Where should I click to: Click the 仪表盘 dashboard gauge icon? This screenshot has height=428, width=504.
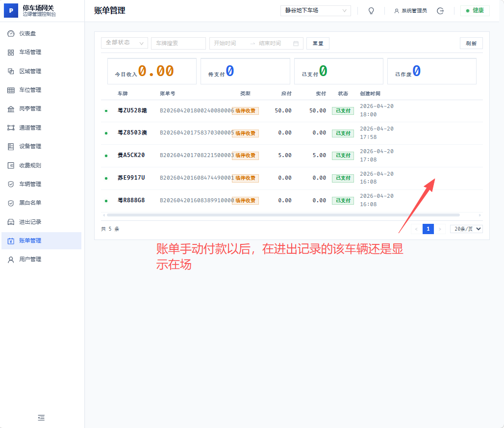click(x=11, y=33)
